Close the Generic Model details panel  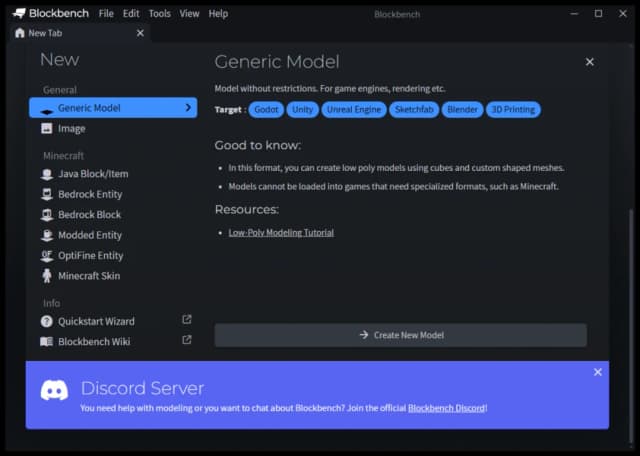pyautogui.click(x=589, y=62)
